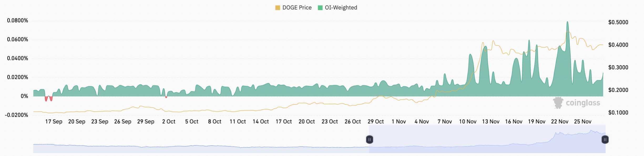Click the $0.2000 price axis label

click(x=618, y=90)
